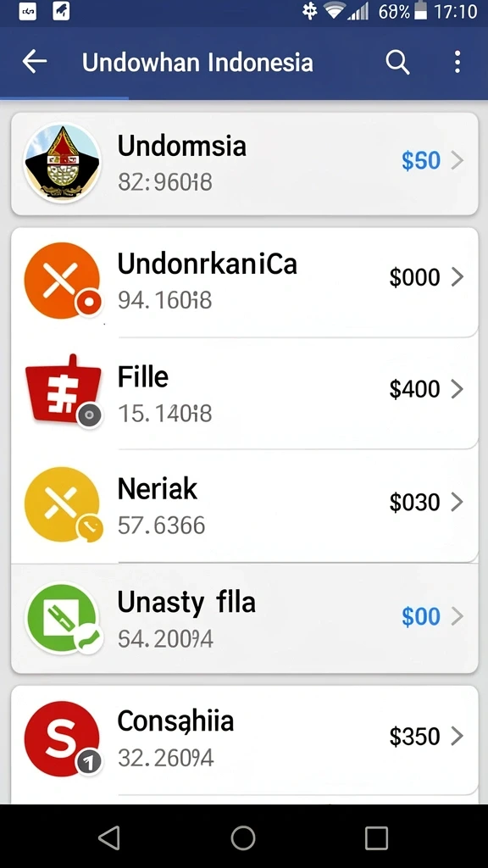Tap the red Consahiia S icon
Viewport: 488px width, 868px height.
[x=63, y=738]
